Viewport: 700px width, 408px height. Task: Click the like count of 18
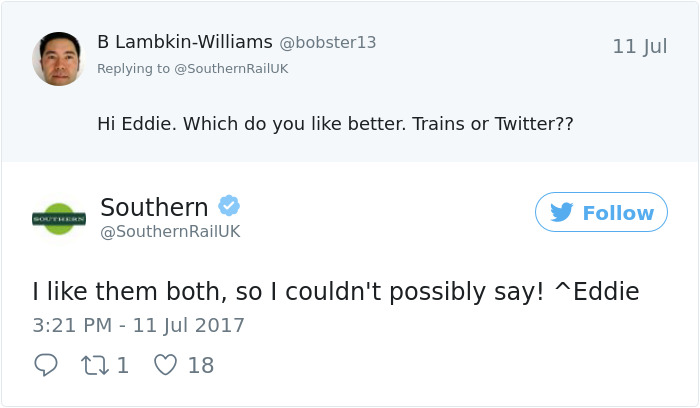[x=200, y=365]
